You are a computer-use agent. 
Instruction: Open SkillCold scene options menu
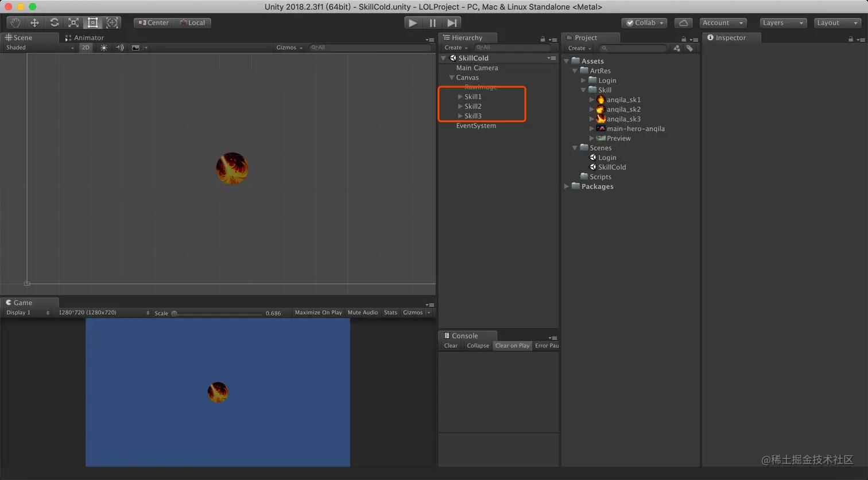[x=552, y=58]
